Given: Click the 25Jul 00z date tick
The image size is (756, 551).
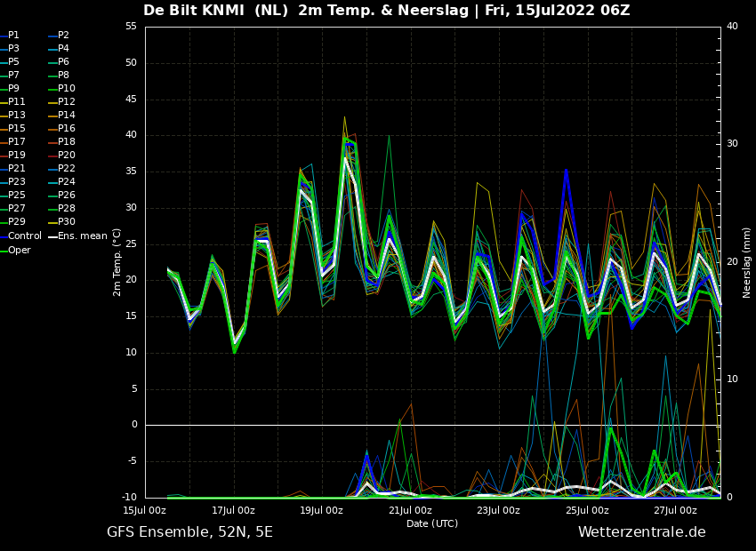Looking at the screenshot, I should [587, 510].
